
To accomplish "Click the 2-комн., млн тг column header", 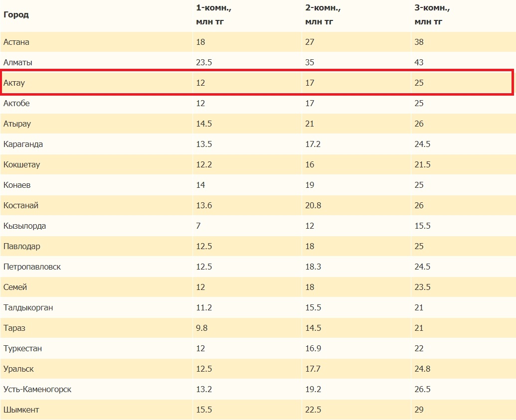I will pyautogui.click(x=323, y=14).
